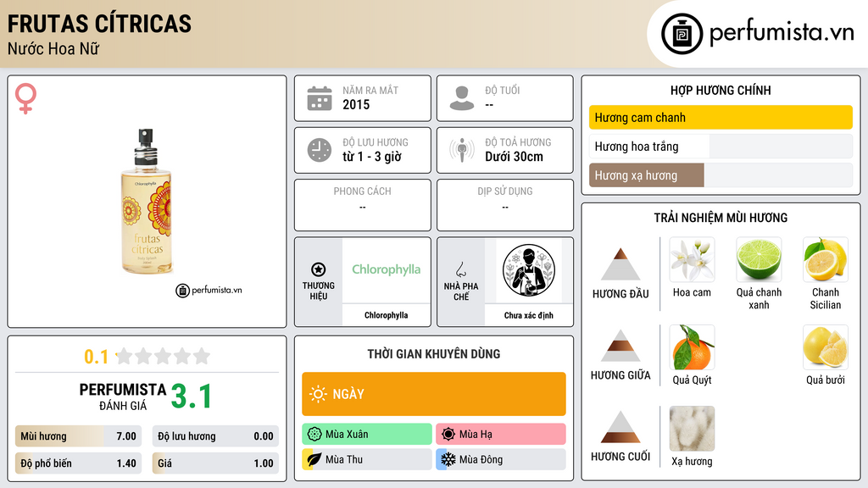
Task: Click the star badge icon above Thương hiệu
Action: click(319, 269)
